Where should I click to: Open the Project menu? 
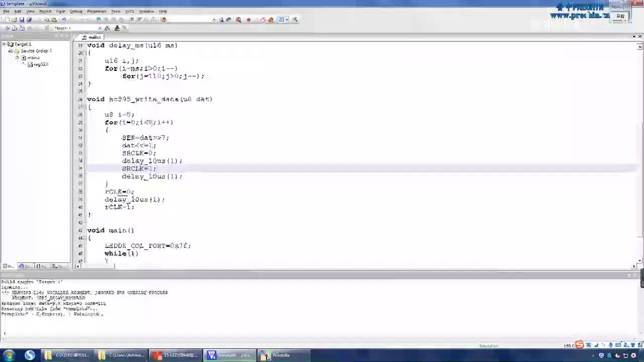[x=45, y=11]
